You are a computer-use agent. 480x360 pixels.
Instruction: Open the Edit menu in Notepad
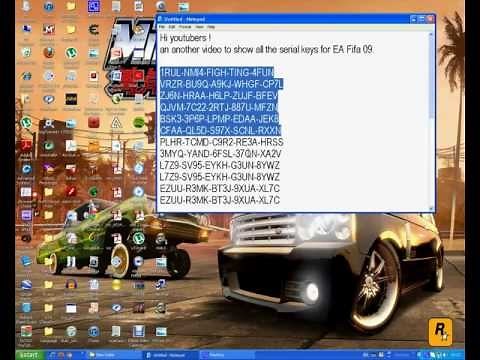172,27
